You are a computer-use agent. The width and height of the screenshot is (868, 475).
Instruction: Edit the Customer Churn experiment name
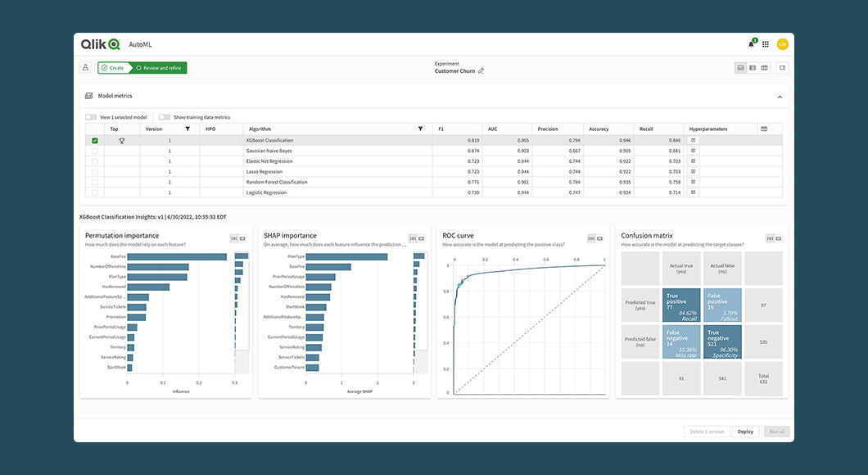[x=481, y=71]
